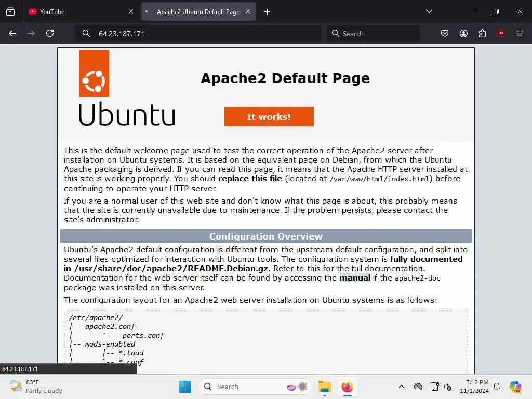
Task: Click the cloud sync tray icon
Action: 418,387
